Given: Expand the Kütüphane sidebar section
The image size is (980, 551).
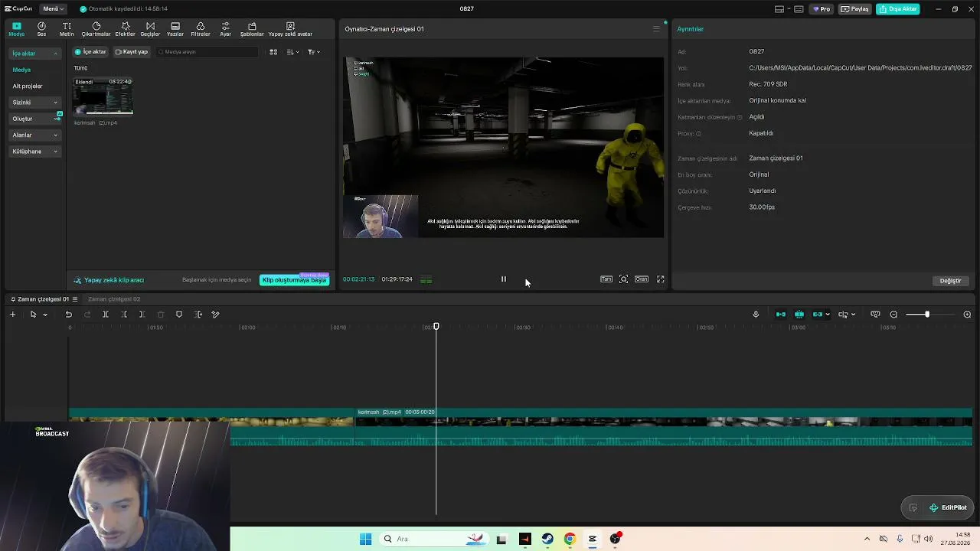Looking at the screenshot, I should pyautogui.click(x=35, y=152).
